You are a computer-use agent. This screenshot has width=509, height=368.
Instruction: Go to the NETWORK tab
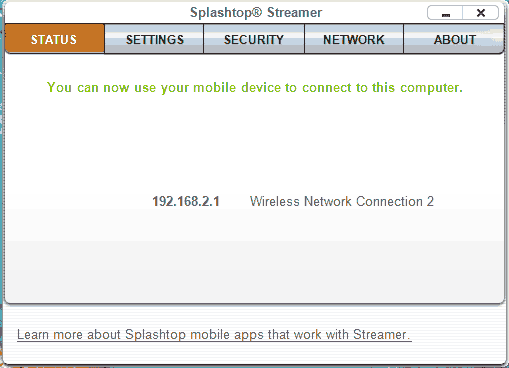tap(354, 39)
